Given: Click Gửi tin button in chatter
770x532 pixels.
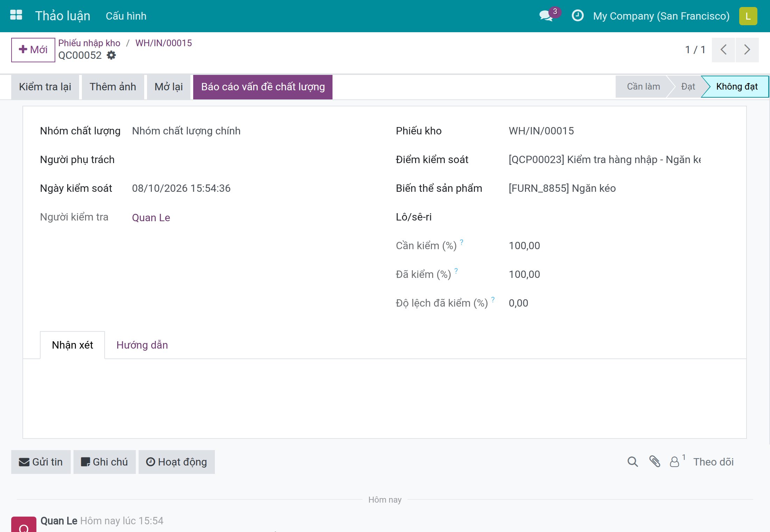Looking at the screenshot, I should [41, 462].
